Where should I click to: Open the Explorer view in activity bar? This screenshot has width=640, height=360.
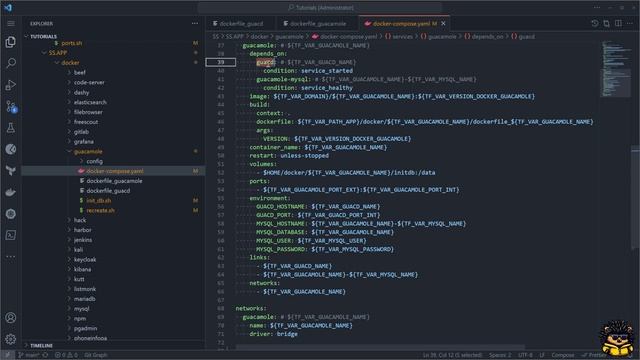[11, 42]
